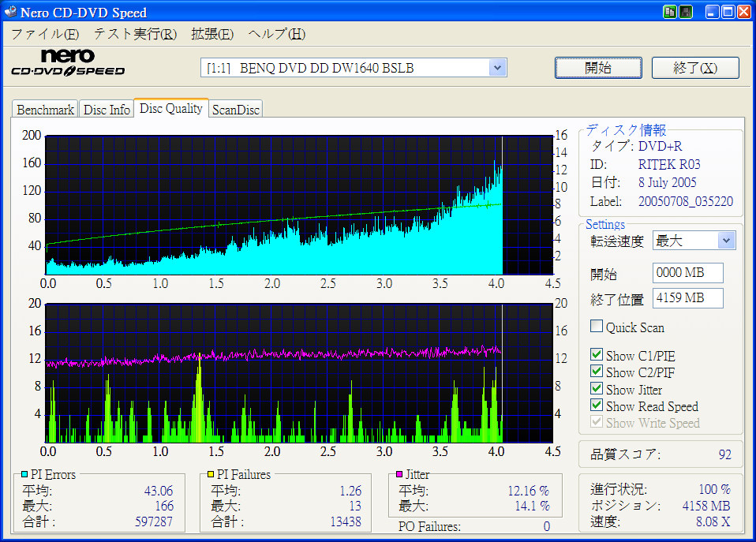Open the テスト実行(R) menu
This screenshot has height=542, width=756.
tap(136, 34)
